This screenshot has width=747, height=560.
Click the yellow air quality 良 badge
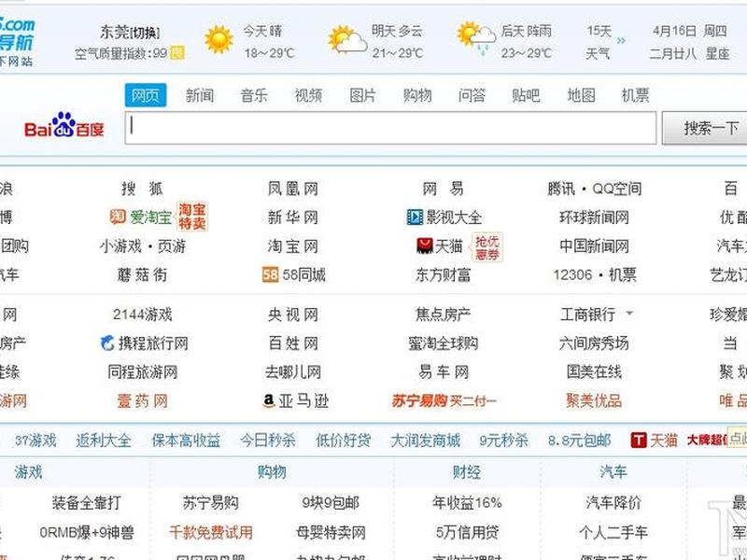(x=177, y=52)
